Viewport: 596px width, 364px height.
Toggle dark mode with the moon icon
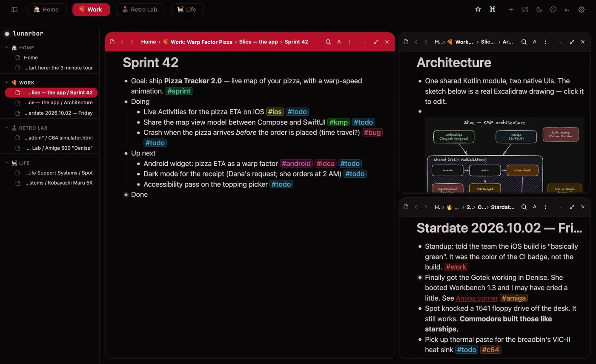click(x=539, y=9)
